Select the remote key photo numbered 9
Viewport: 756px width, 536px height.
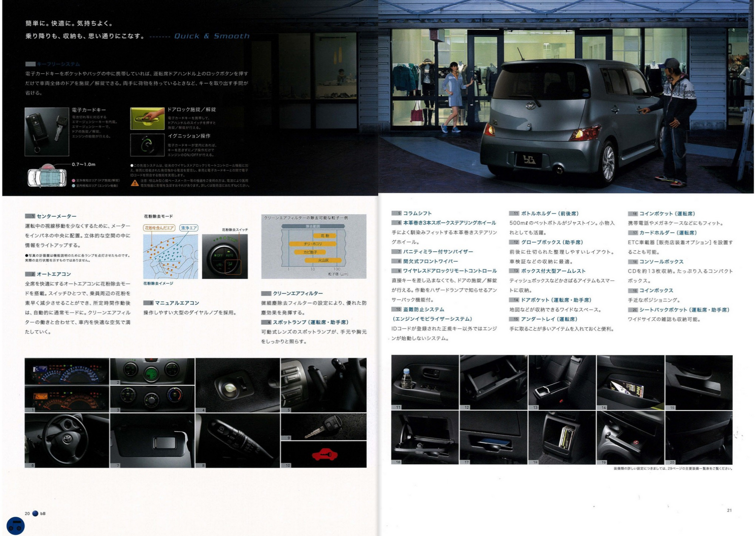324,427
